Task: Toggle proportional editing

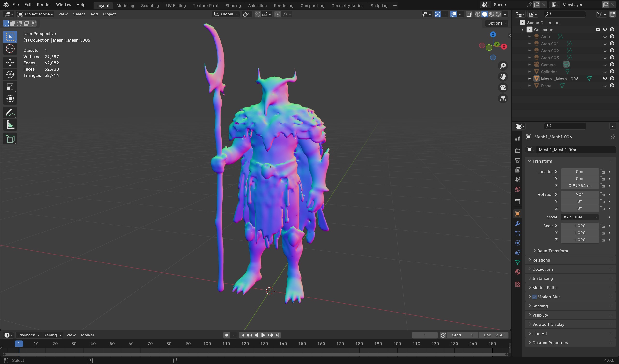Action: coord(278,14)
